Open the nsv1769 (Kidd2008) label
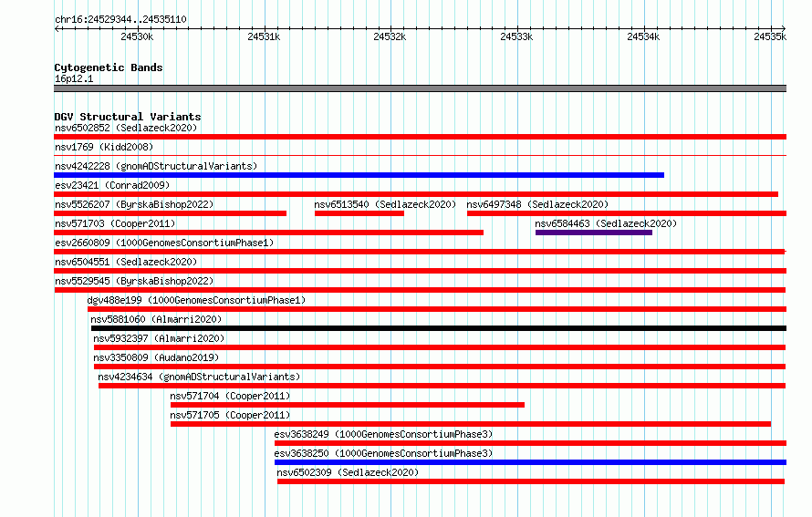This screenshot has height=517, width=812. 104,147
